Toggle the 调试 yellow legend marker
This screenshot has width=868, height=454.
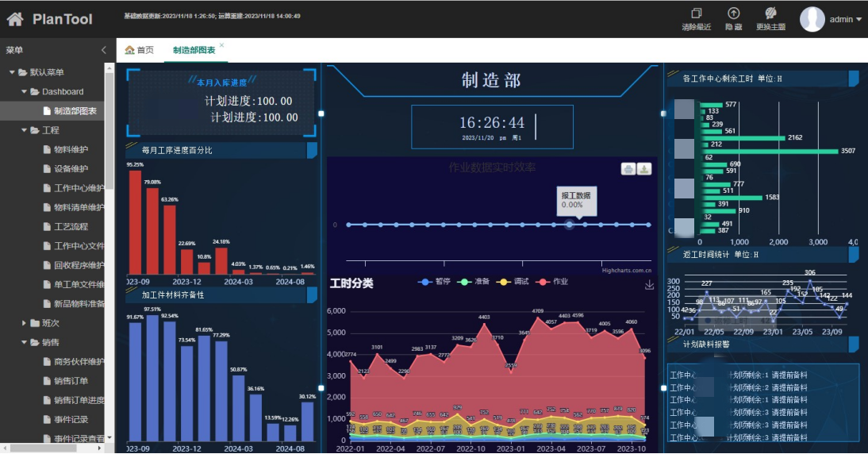505,283
